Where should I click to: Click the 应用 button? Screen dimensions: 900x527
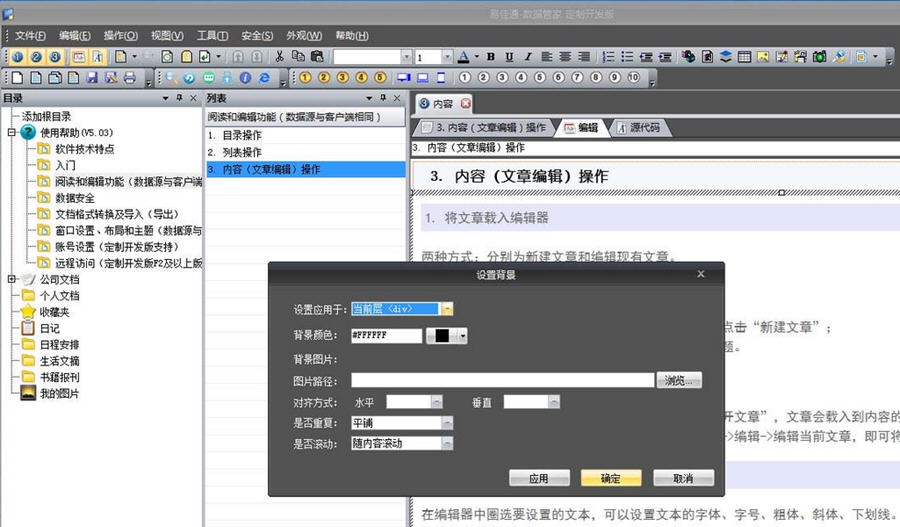click(539, 478)
